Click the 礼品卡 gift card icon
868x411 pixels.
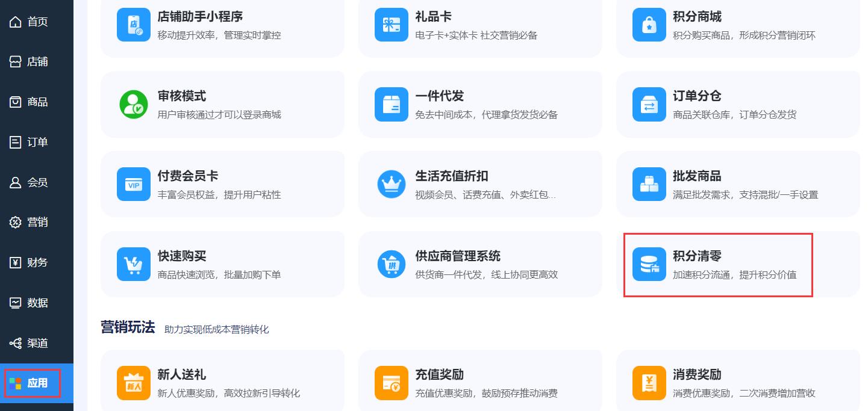392,25
